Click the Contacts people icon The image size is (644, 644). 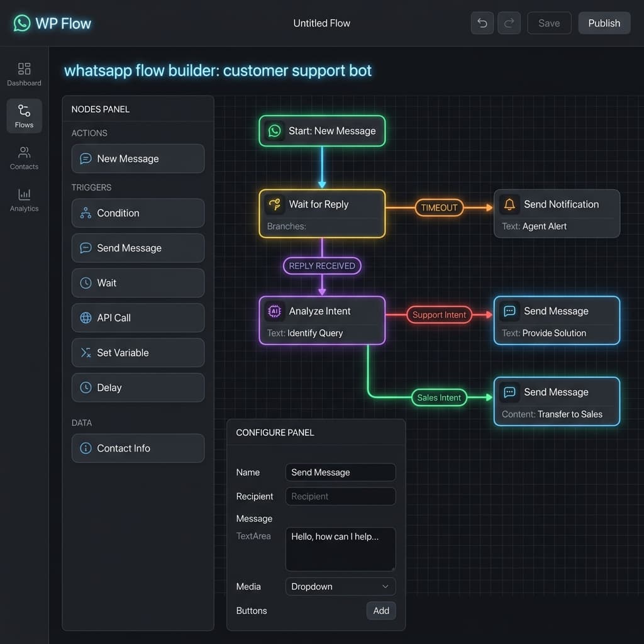click(x=25, y=152)
